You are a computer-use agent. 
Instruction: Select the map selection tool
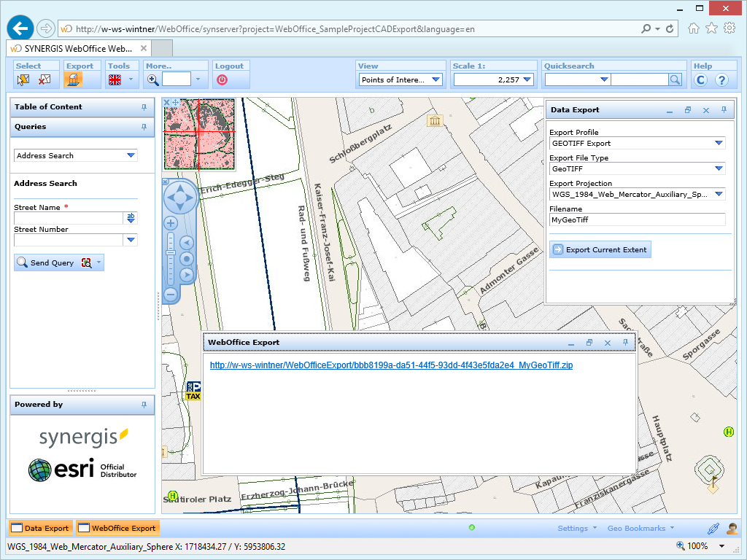pos(23,79)
